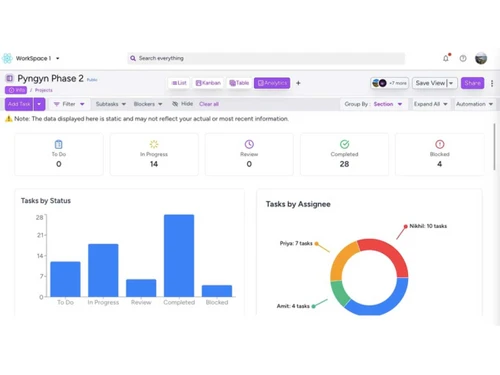500x375 pixels.
Task: Click the Priya: 7 tasks label
Action: pos(296,243)
